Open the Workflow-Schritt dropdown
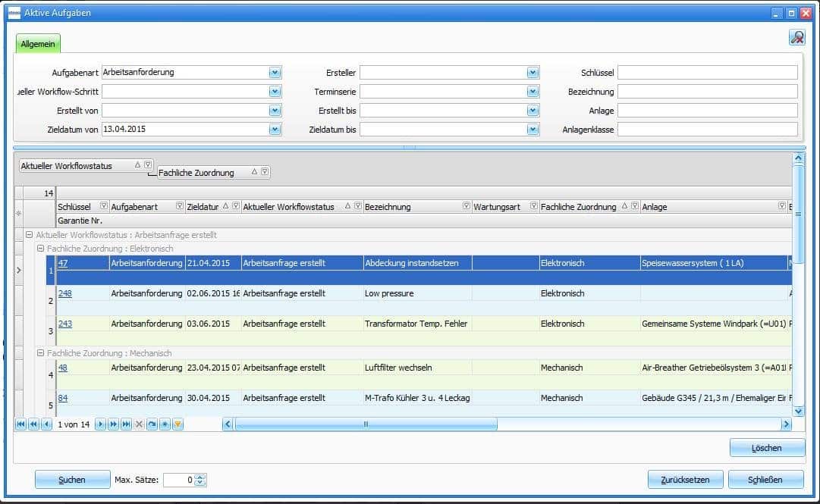Image resolution: width=820 pixels, height=504 pixels. (275, 92)
